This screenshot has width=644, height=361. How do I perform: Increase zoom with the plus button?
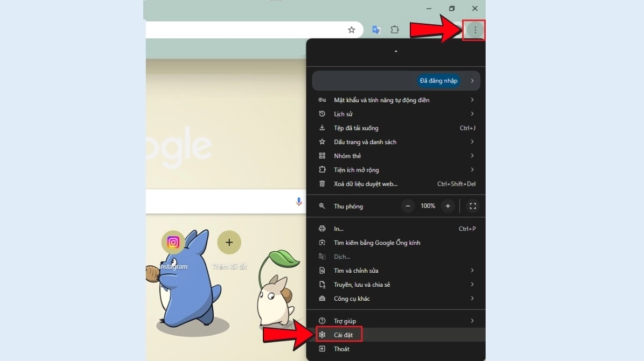click(447, 206)
